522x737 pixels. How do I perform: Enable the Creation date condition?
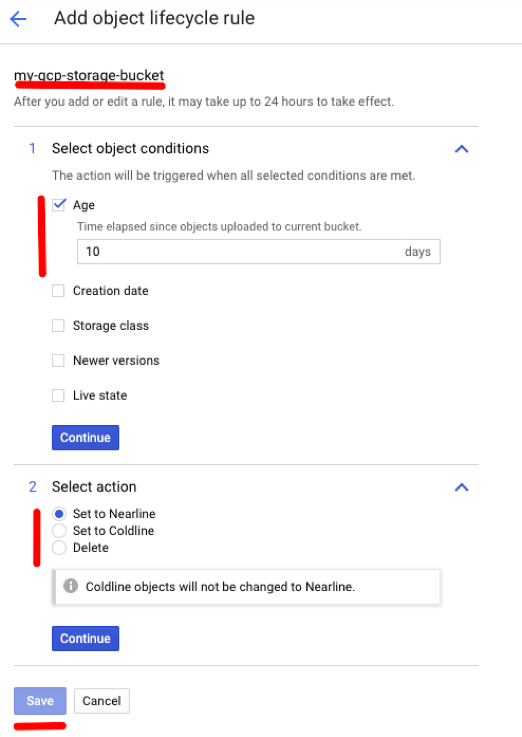[x=58, y=291]
